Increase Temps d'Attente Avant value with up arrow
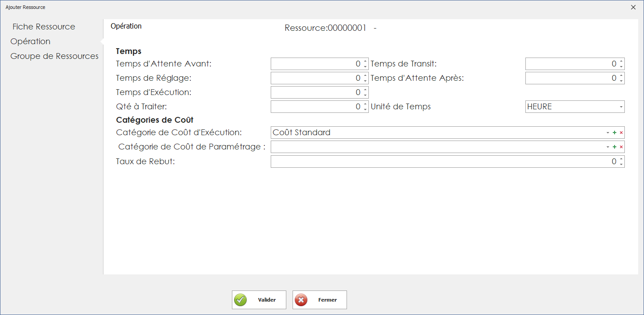644x315 pixels. click(x=365, y=62)
